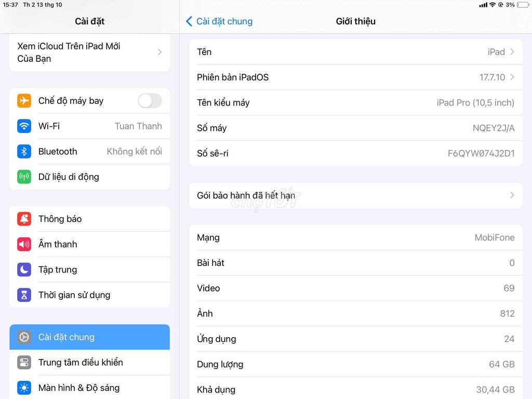
Task: Tap the battery icon in status bar
Action: tap(523, 5)
